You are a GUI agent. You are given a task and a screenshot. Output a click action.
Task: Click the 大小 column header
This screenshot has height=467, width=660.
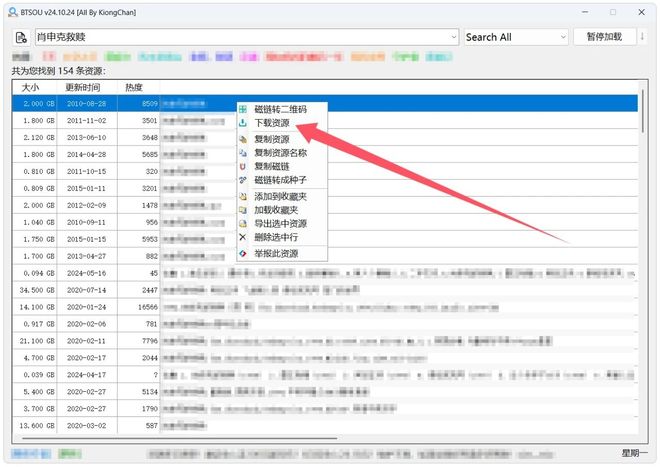pos(31,87)
